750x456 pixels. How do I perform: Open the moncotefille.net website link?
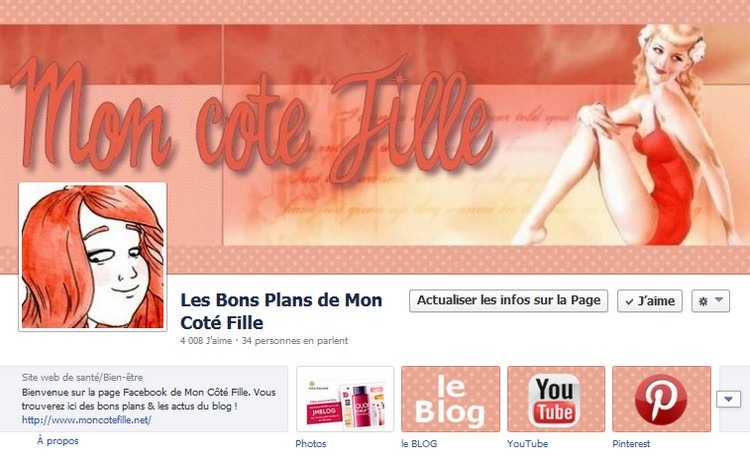click(87, 420)
